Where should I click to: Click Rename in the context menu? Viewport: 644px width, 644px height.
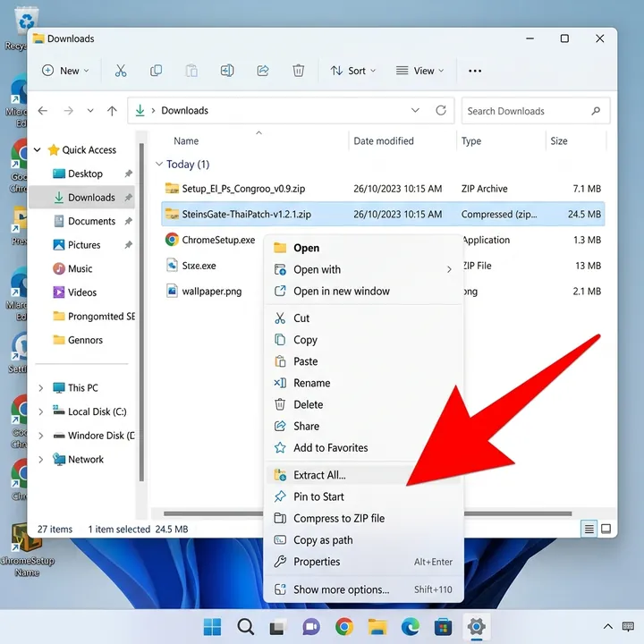[x=363, y=383]
